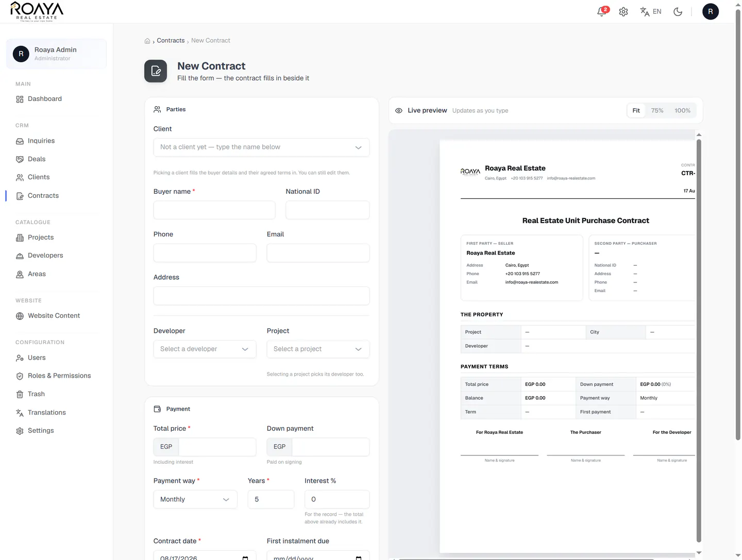742x560 pixels.
Task: Click the Areas map-pin icon in sidebar
Action: pos(20,274)
